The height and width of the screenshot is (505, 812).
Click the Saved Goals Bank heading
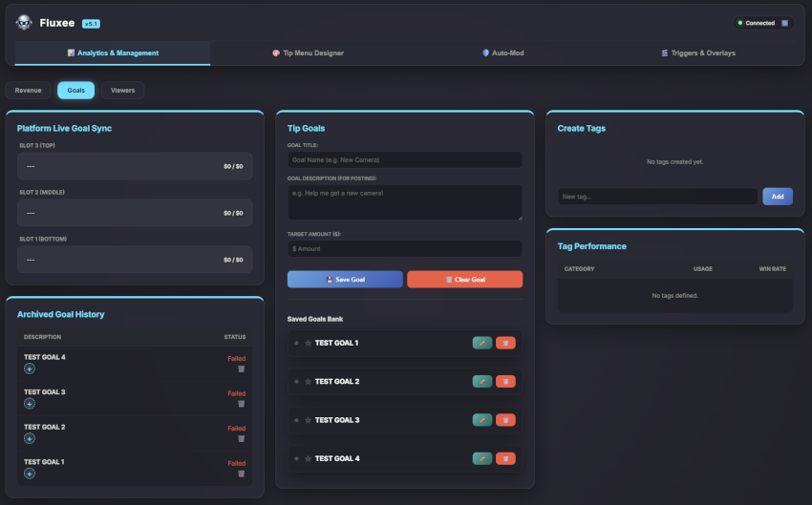click(315, 319)
